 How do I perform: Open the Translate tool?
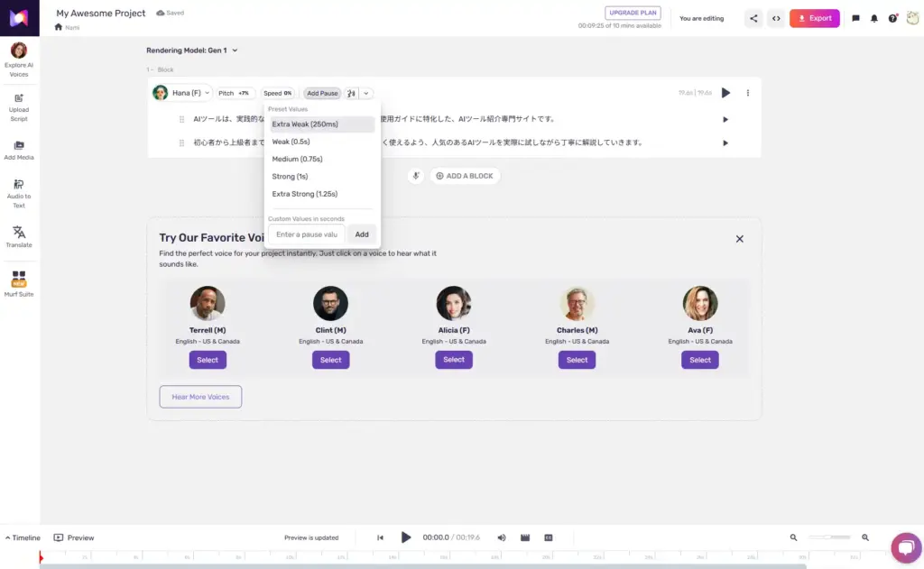click(x=19, y=237)
